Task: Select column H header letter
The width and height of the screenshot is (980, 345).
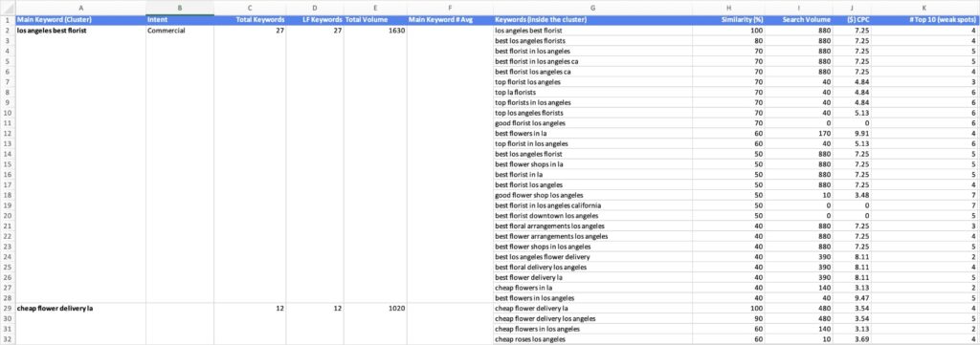Action: 728,8
